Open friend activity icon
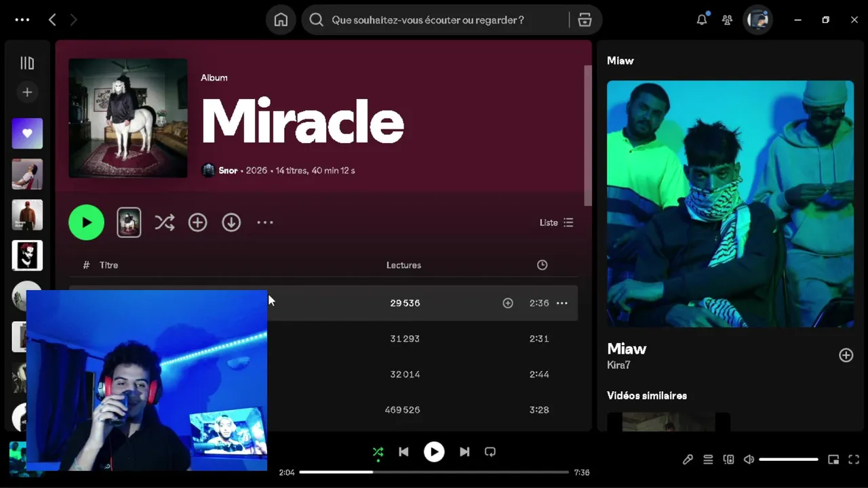The width and height of the screenshot is (868, 488). [x=727, y=20]
